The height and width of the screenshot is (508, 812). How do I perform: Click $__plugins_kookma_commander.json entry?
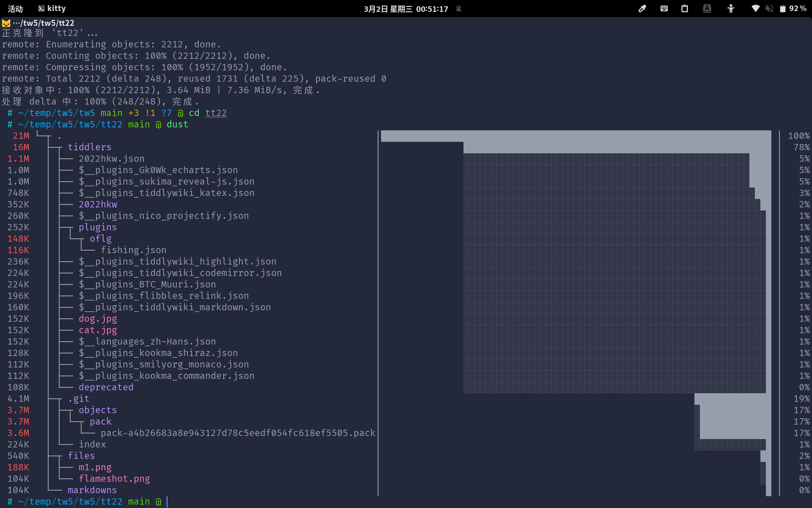[x=167, y=376]
